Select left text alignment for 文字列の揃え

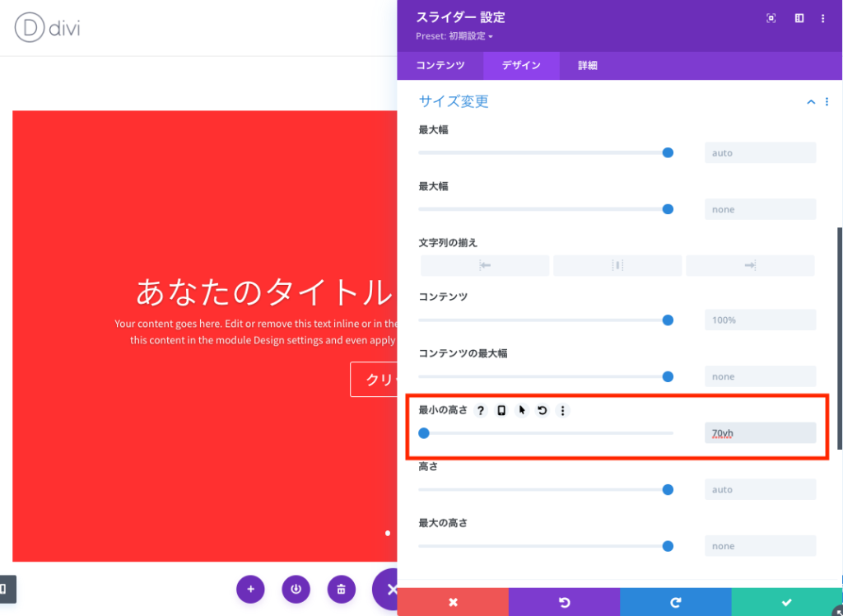point(484,265)
